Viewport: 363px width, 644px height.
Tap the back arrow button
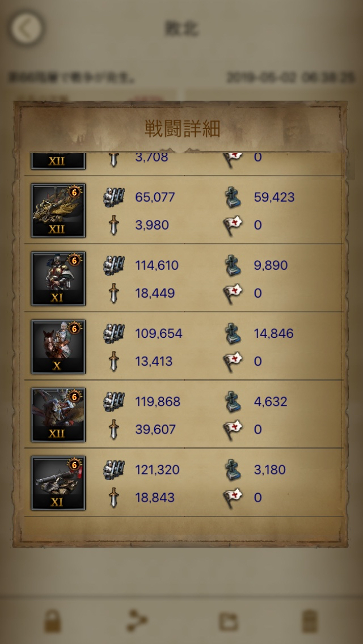pos(27,28)
